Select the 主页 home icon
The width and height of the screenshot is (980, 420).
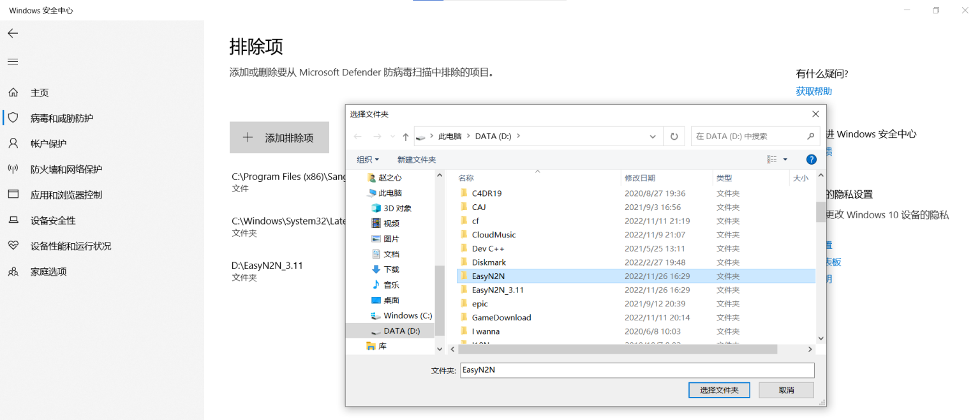point(13,92)
